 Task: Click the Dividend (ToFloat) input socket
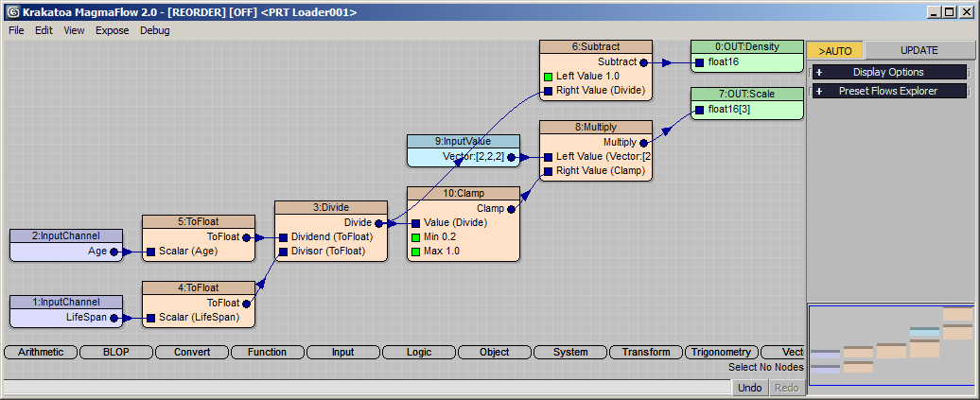click(x=283, y=237)
